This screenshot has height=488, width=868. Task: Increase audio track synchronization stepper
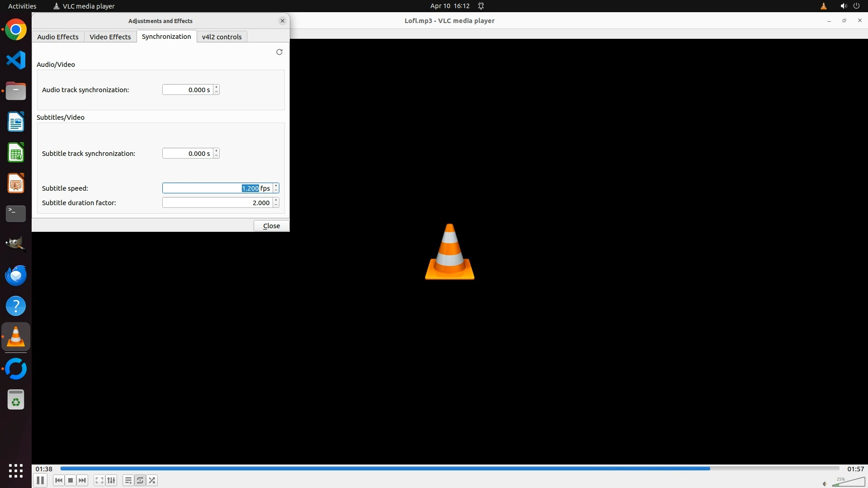pos(217,87)
